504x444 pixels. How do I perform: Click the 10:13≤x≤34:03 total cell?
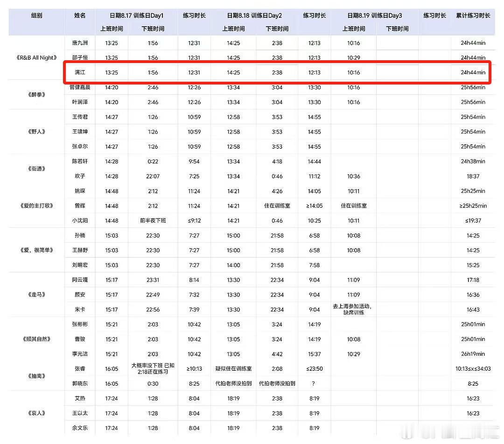pos(473,368)
